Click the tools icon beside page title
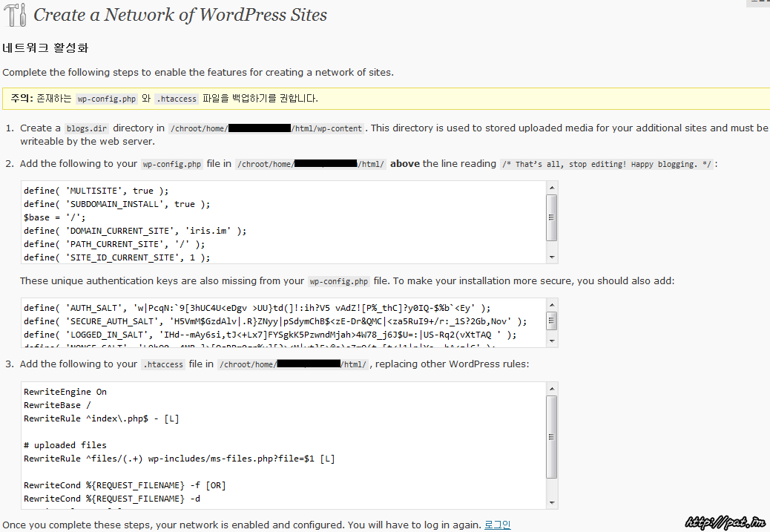Image resolution: width=770 pixels, height=532 pixels. (16, 14)
